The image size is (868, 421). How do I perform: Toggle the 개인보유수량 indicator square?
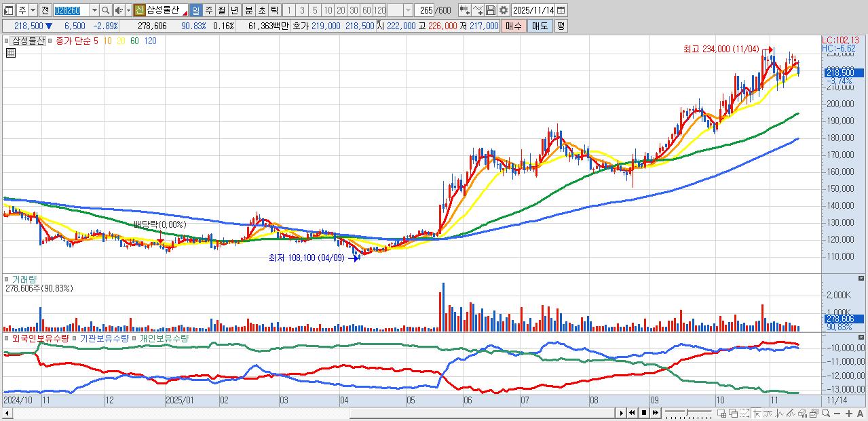point(135,338)
